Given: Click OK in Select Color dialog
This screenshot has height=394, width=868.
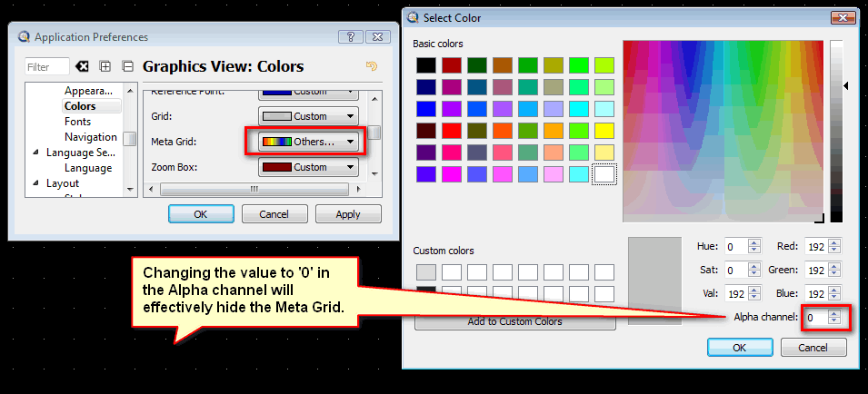Looking at the screenshot, I should coord(740,348).
